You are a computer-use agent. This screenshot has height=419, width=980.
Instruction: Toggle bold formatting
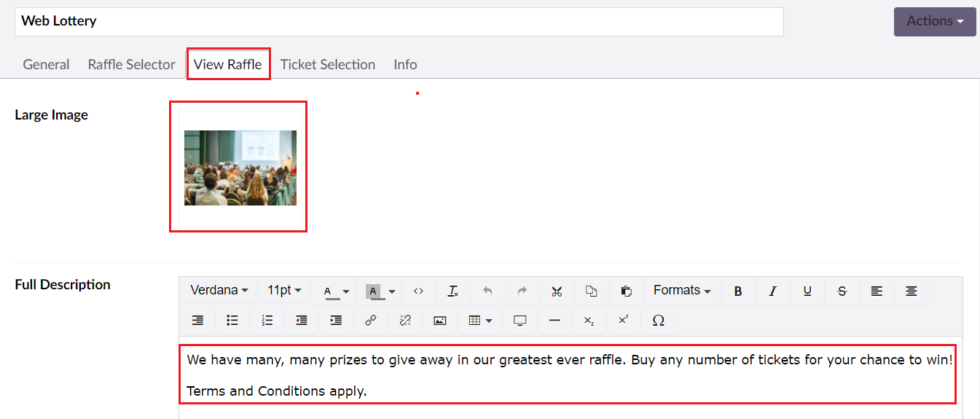tap(738, 291)
